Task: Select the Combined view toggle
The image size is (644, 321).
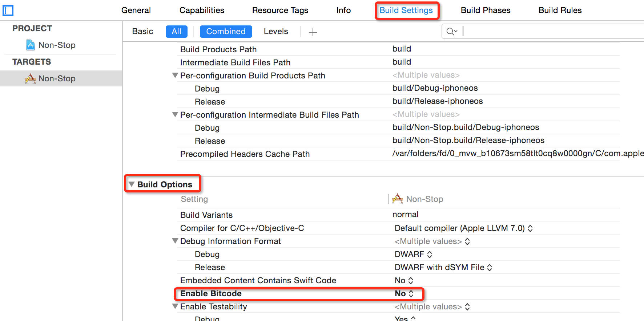Action: (x=226, y=32)
